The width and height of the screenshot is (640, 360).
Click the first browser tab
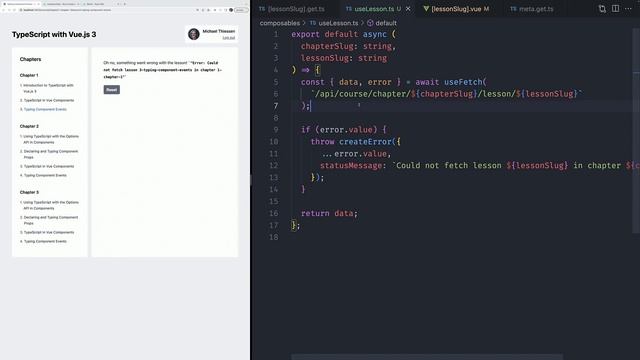[20, 4]
